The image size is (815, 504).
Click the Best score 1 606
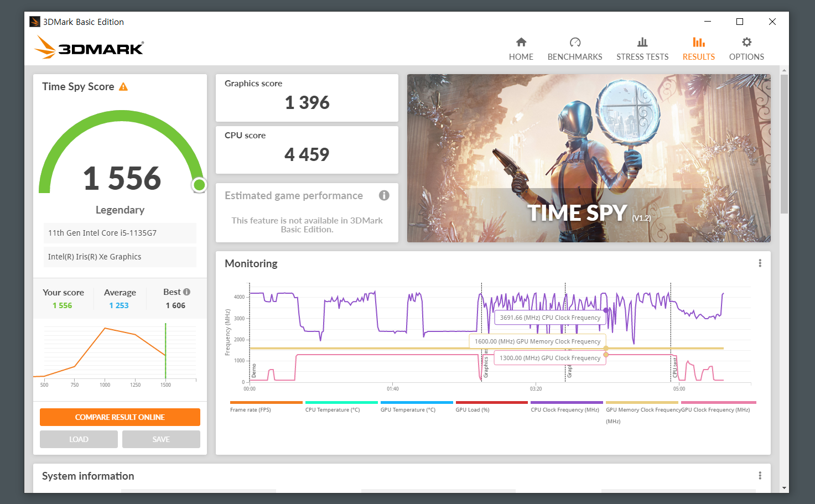(x=175, y=305)
